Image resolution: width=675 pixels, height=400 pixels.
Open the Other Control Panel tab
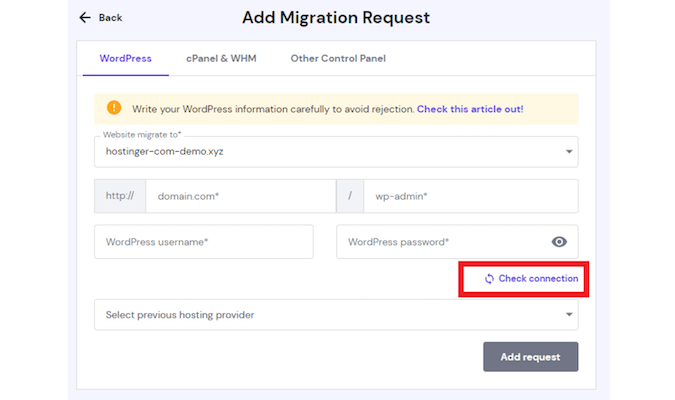click(338, 59)
